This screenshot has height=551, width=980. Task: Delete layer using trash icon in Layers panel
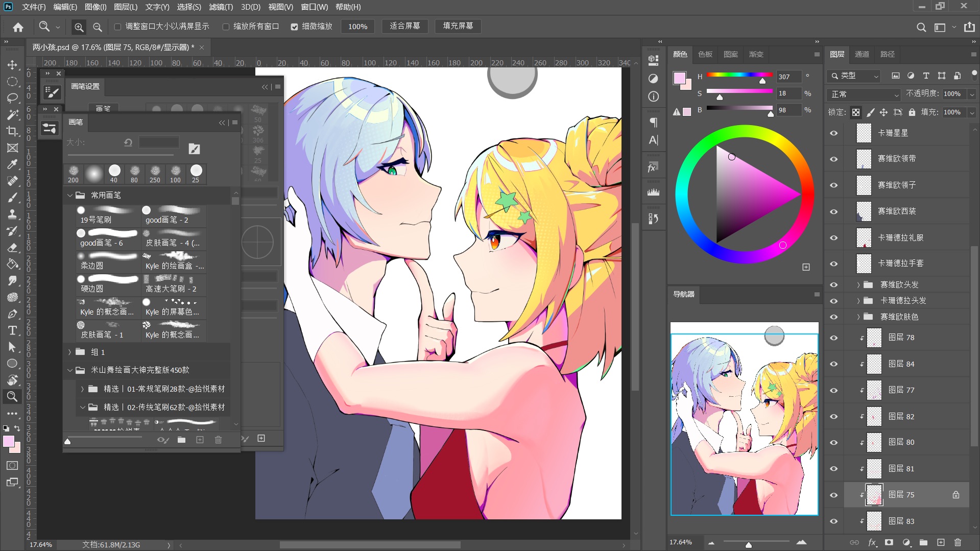[958, 542]
